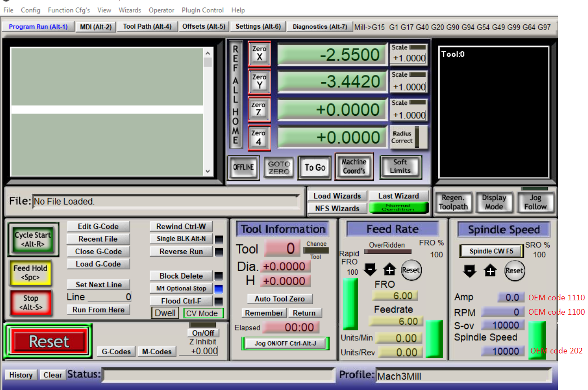Click the Spindle Speed 10000 field
The image size is (588, 390).
pyautogui.click(x=503, y=351)
